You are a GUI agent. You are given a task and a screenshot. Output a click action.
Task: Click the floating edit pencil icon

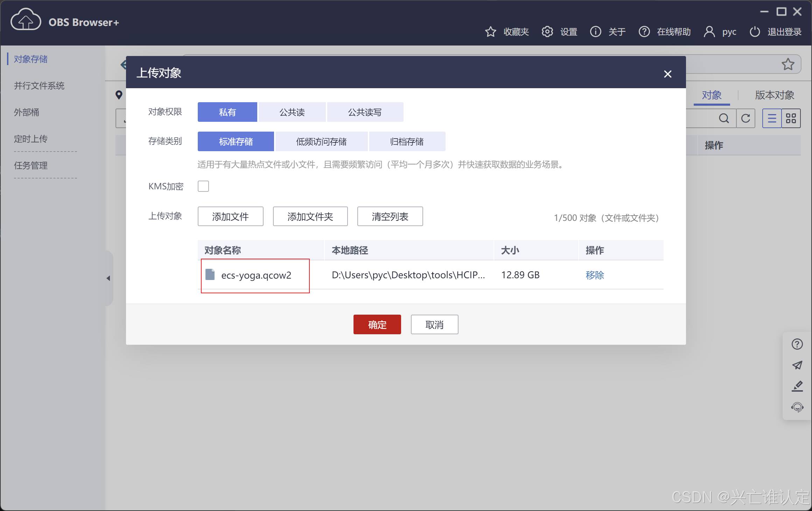click(797, 386)
